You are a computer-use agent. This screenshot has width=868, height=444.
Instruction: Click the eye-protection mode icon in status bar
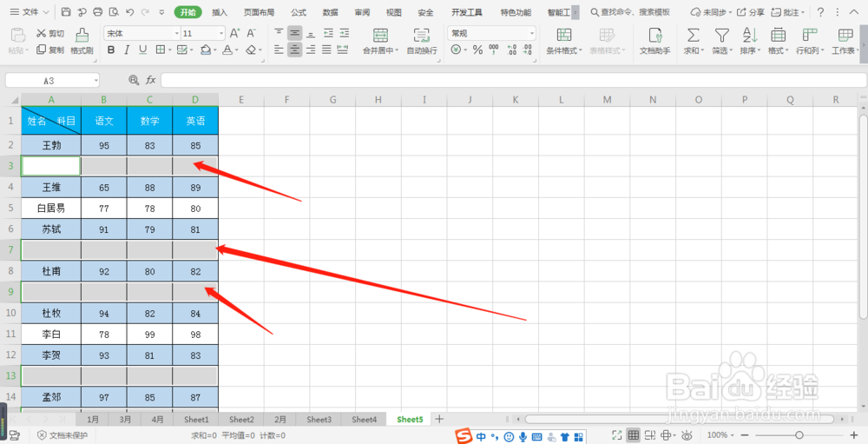(687, 435)
